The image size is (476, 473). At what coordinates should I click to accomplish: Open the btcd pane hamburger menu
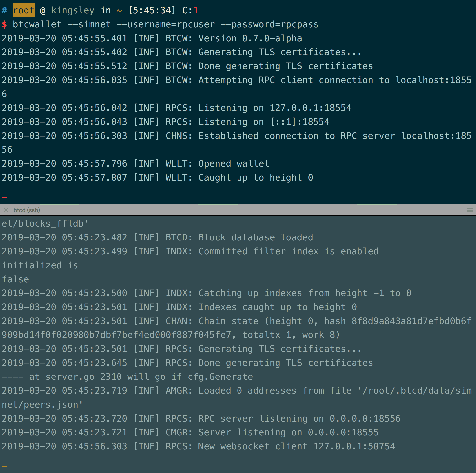[x=469, y=210]
